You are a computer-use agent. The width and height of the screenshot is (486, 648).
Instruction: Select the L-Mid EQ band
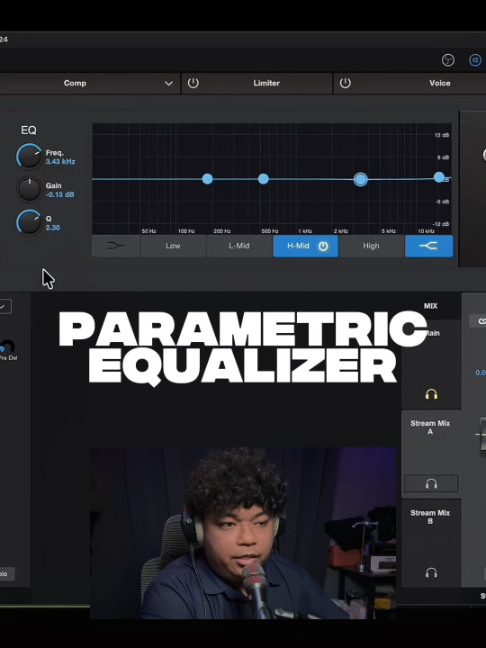tap(239, 246)
